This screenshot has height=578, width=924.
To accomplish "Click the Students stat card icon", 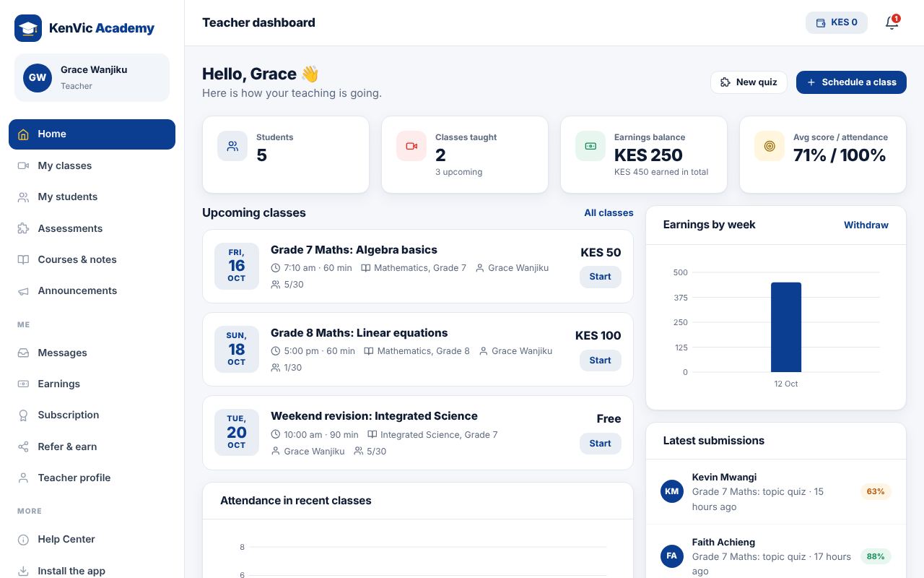I will point(232,146).
